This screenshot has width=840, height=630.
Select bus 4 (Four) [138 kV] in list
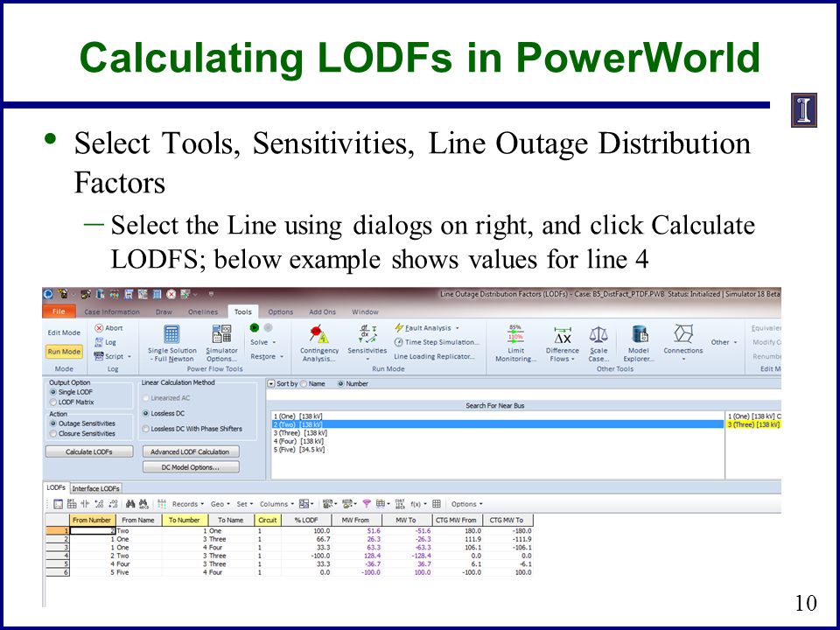(x=497, y=441)
